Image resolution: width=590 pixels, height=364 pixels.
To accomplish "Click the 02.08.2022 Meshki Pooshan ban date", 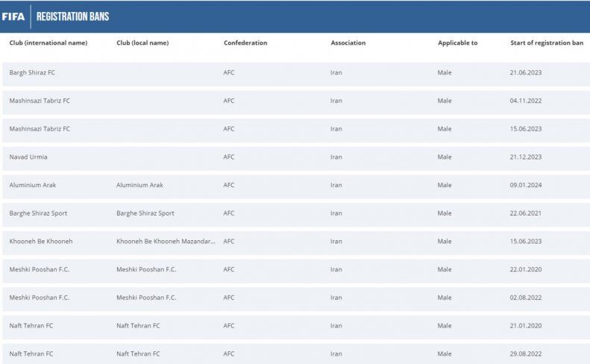I will click(525, 298).
